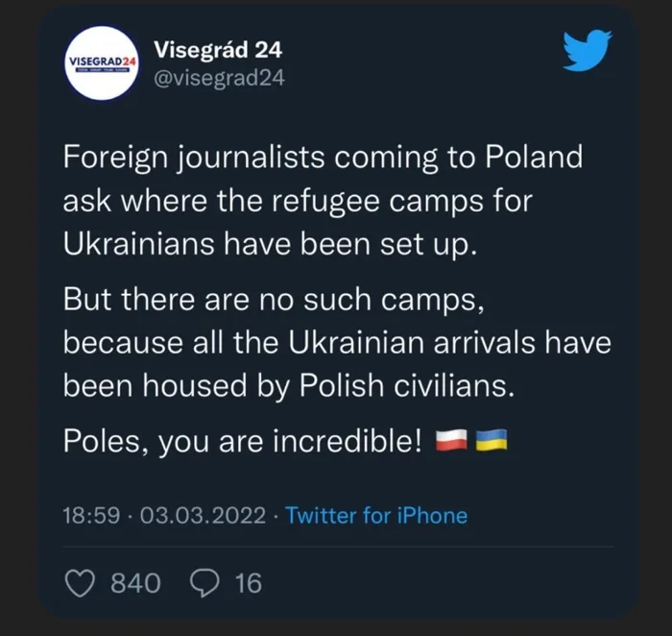This screenshot has width=672, height=636.
Task: Open the Visegrád 24 profile avatar
Action: tap(101, 61)
